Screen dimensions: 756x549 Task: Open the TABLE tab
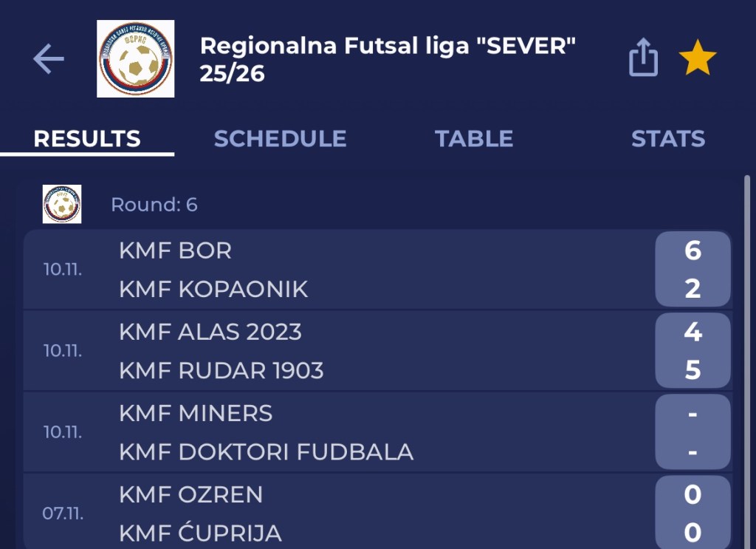(x=474, y=139)
